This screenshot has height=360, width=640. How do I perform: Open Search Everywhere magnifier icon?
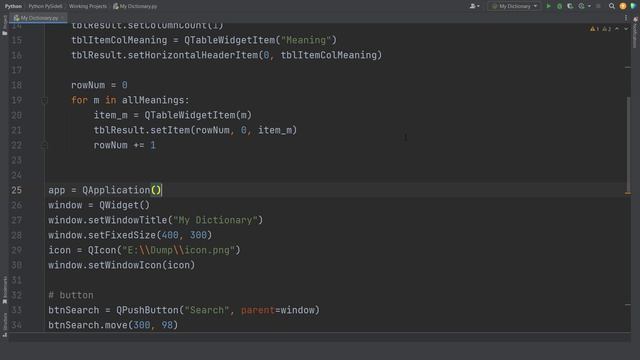pyautogui.click(x=611, y=6)
